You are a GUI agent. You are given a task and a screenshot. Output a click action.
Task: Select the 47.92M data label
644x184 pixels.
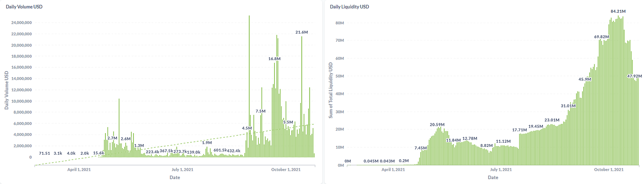tap(635, 76)
